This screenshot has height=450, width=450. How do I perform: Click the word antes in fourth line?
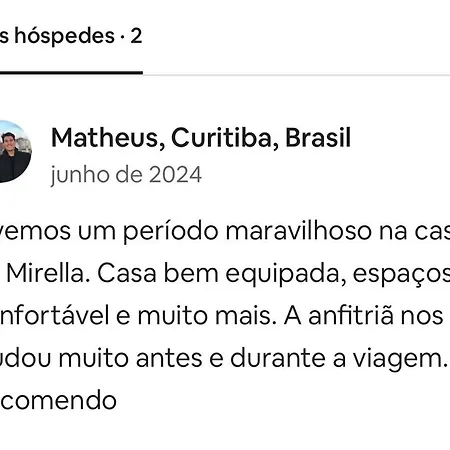169,359
